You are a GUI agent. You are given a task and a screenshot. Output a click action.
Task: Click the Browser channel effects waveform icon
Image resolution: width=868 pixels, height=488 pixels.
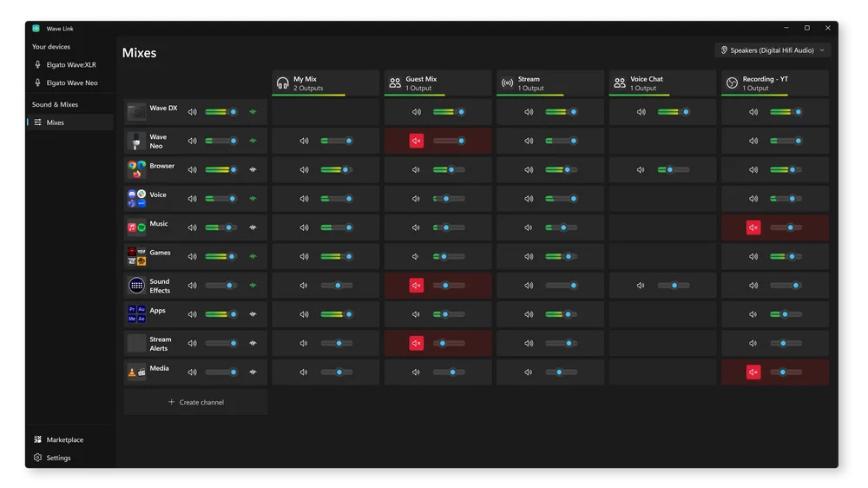tap(253, 170)
